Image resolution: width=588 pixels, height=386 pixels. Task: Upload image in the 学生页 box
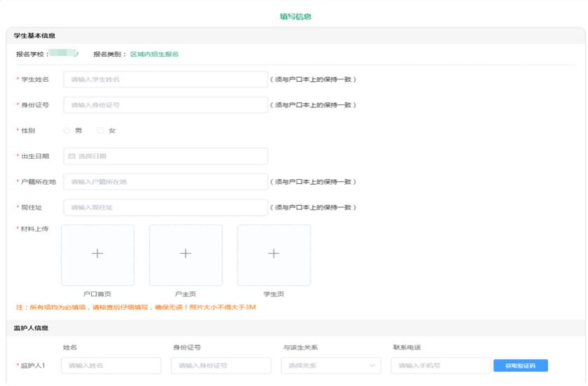(x=274, y=255)
